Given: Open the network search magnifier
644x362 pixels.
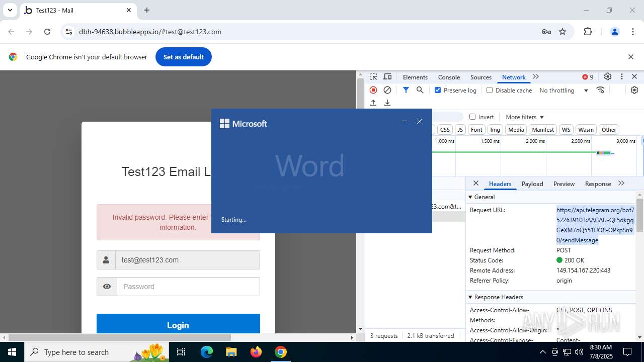Looking at the screenshot, I should coord(420,90).
